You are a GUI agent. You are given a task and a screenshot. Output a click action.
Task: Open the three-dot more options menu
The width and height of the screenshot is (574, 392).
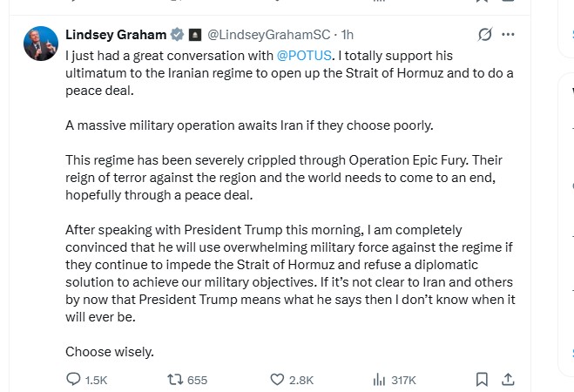(509, 35)
